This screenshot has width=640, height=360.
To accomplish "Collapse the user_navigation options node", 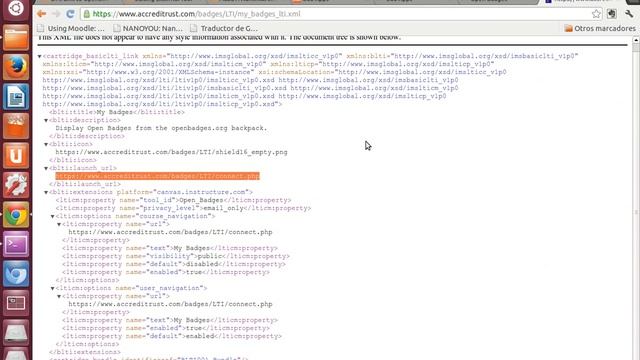I will [x=53, y=289].
